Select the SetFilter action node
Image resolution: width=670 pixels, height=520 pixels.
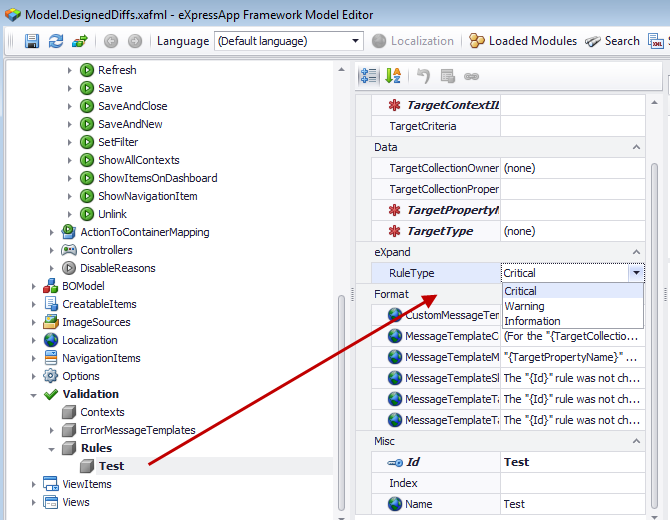click(x=118, y=142)
